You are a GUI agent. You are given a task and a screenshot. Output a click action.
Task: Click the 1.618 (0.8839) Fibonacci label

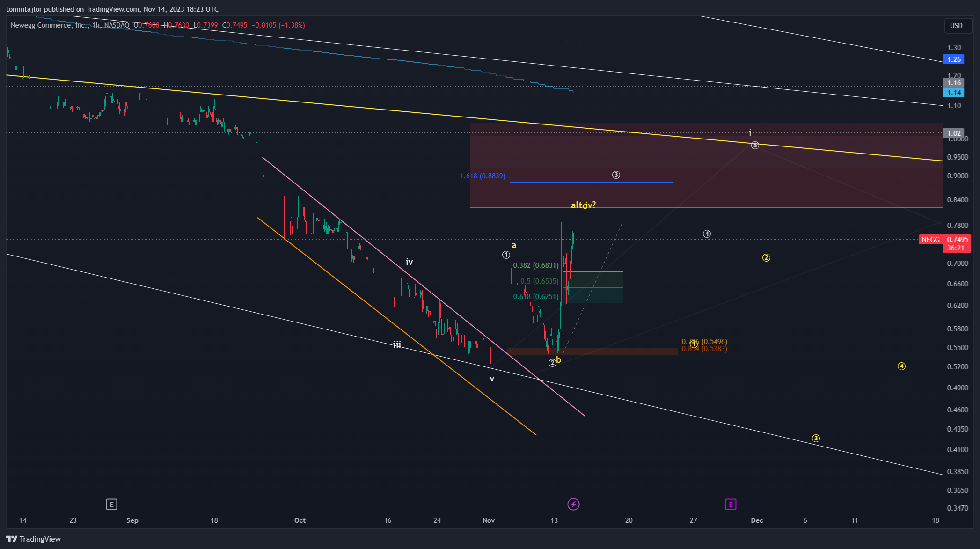coord(483,176)
